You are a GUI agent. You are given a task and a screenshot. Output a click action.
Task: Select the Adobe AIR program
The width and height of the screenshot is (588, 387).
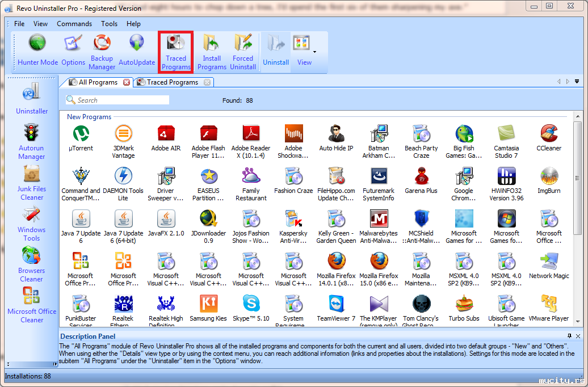click(166, 138)
